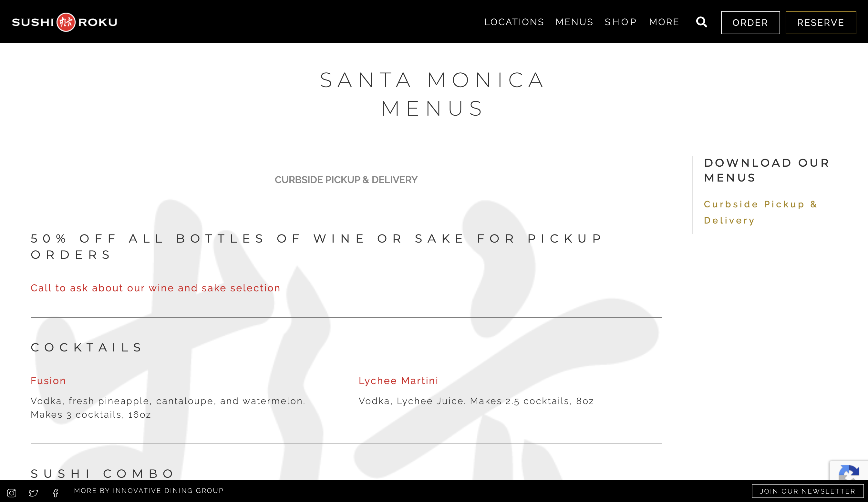
Task: Expand the More navigation menu
Action: 664,22
